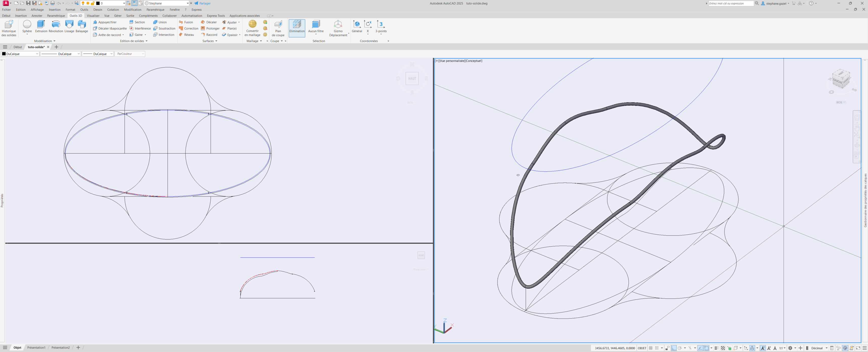Screen dimensions: 868x352
Task: Click the Plan de coupe icon
Action: [x=278, y=24]
